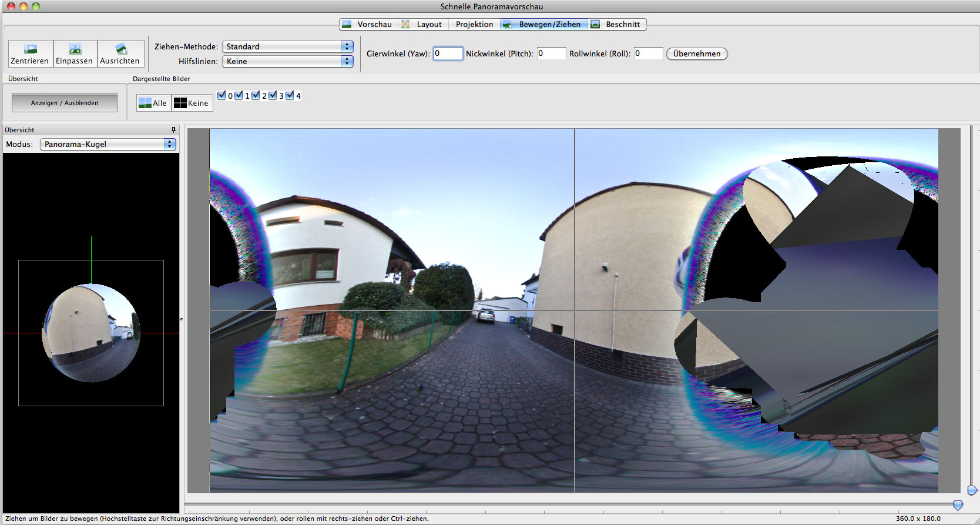The width and height of the screenshot is (980, 525).
Task: Open the Modus Panorama-Kugel dropdown
Action: (108, 144)
